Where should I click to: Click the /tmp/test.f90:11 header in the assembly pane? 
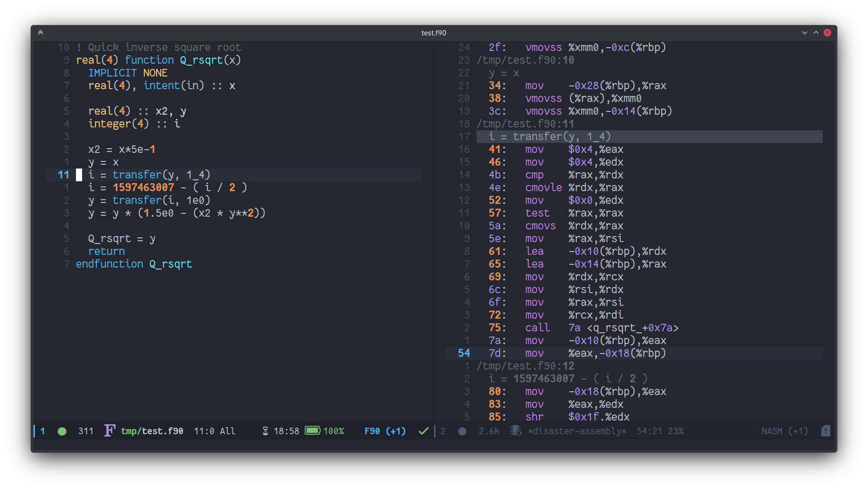(x=526, y=124)
